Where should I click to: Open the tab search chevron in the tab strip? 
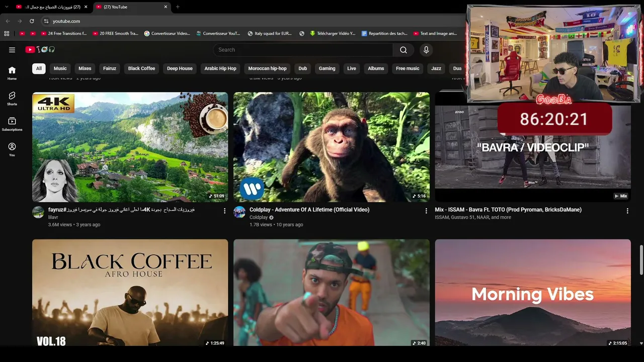7,7
